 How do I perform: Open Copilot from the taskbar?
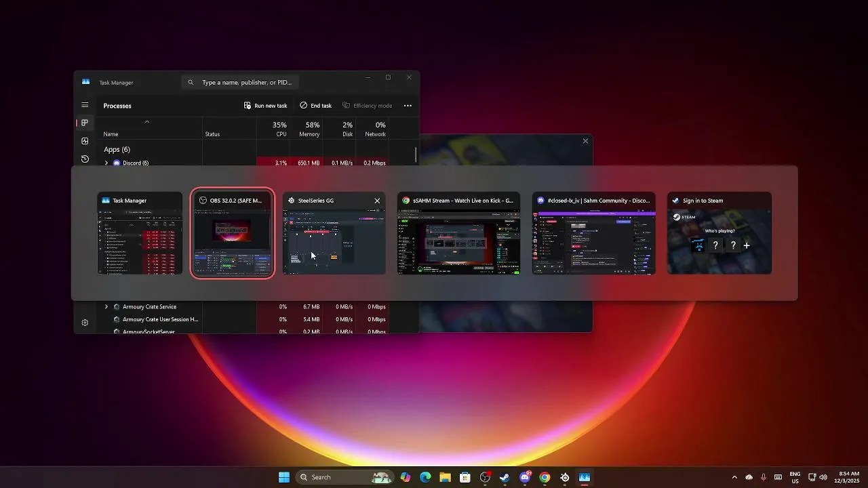[x=406, y=477]
